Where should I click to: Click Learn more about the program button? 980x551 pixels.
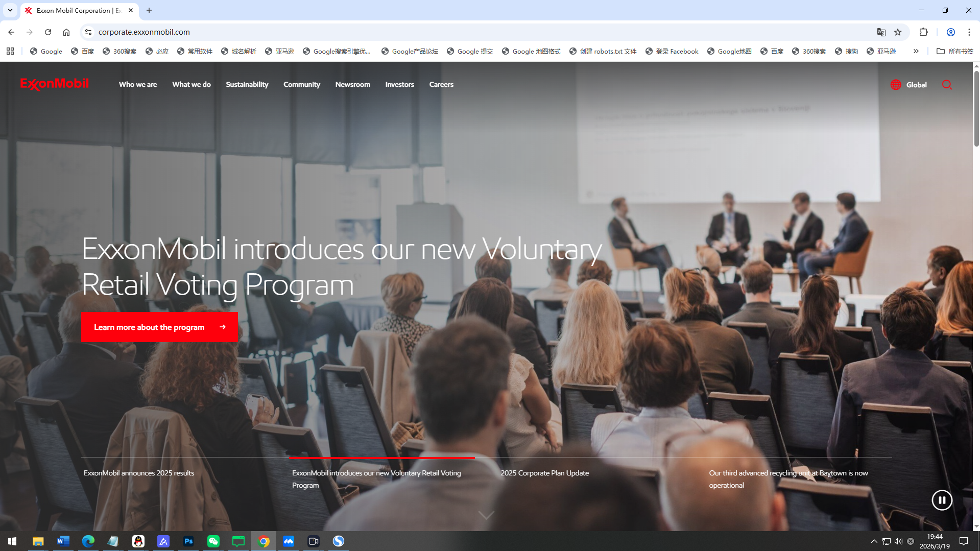click(x=159, y=327)
